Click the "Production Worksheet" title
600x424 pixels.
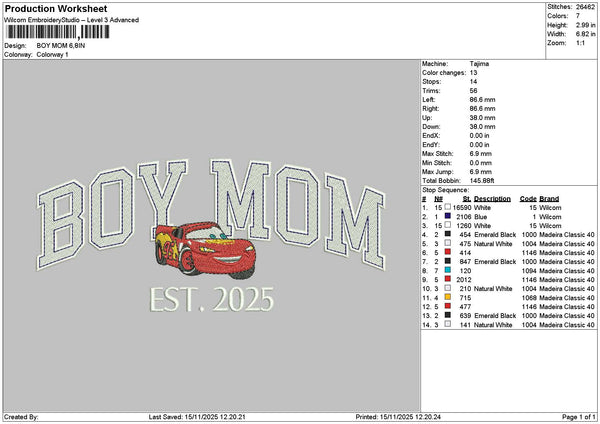click(56, 8)
